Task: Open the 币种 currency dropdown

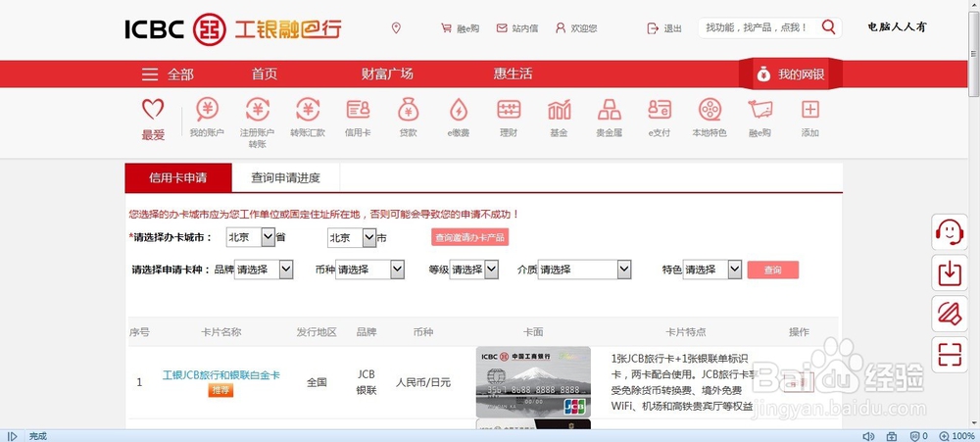Action: (370, 270)
